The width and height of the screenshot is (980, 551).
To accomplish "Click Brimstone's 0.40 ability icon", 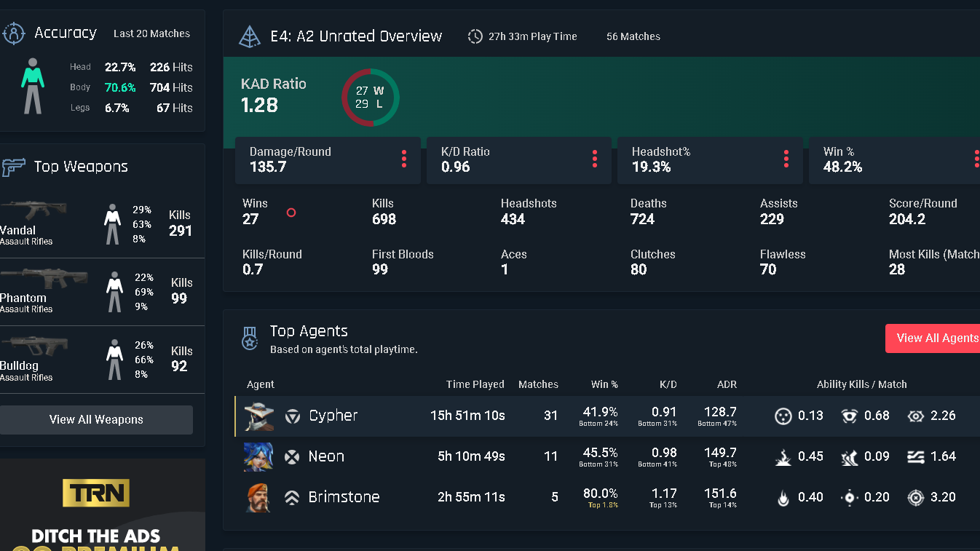I will [x=783, y=498].
